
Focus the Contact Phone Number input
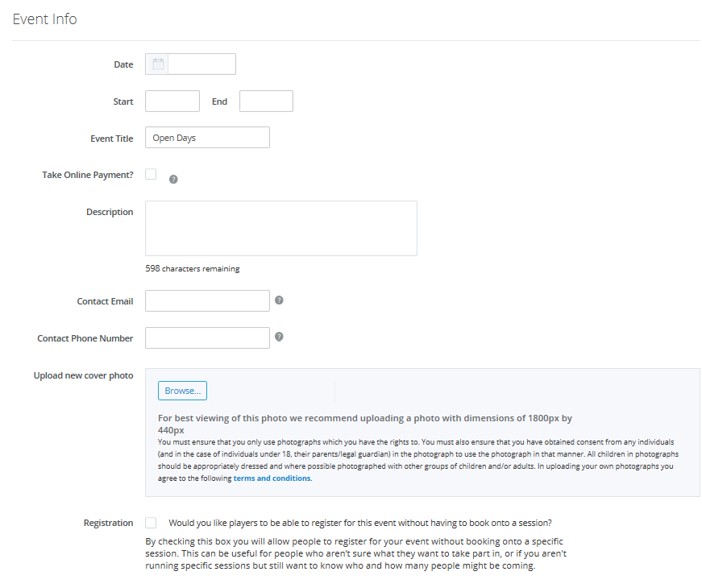[207, 337]
